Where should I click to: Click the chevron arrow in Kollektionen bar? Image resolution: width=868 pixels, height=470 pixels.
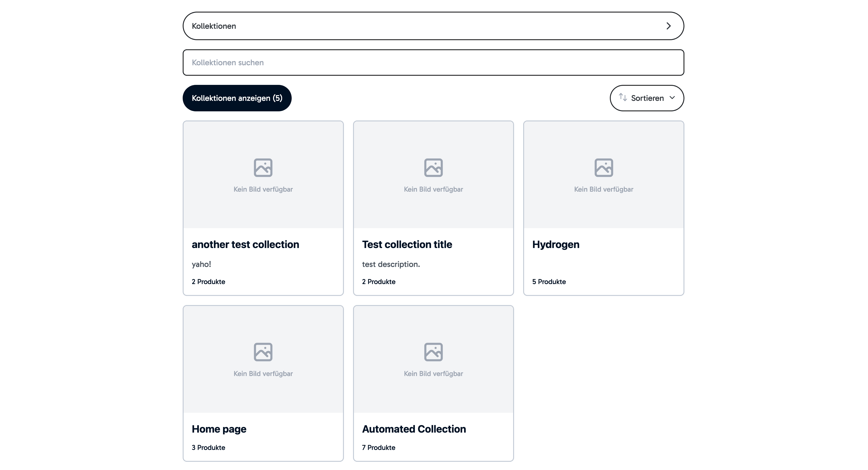[x=668, y=26]
